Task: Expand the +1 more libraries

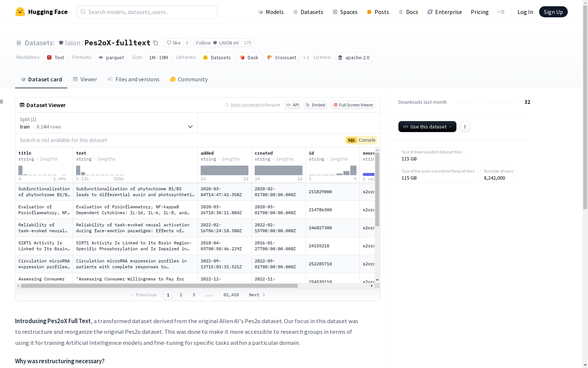Action: tap(306, 57)
